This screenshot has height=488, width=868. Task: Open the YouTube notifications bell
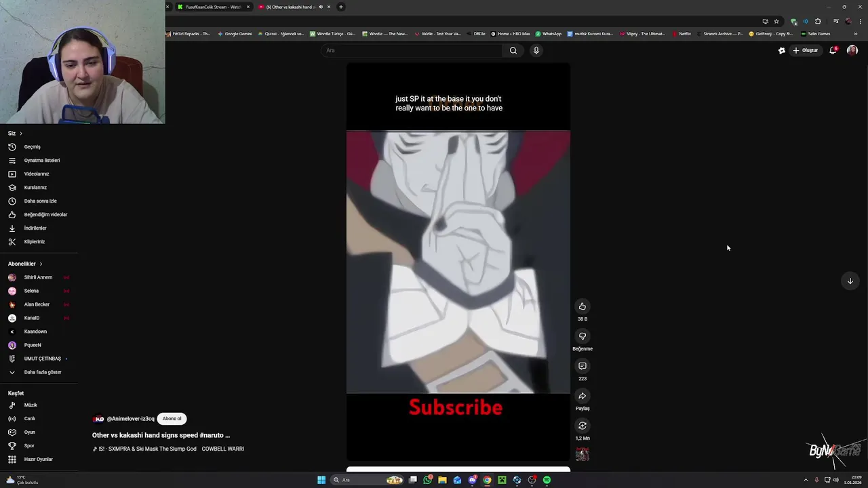833,50
